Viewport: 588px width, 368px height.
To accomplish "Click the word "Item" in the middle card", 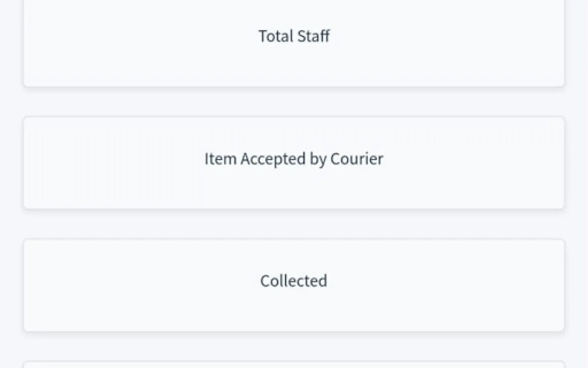I will 220,159.
